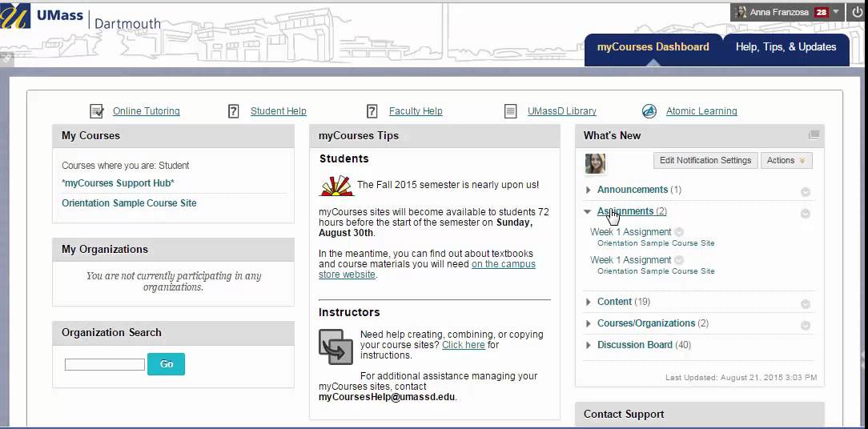
Task: Open *myCourses Support Hub* course
Action: point(118,183)
